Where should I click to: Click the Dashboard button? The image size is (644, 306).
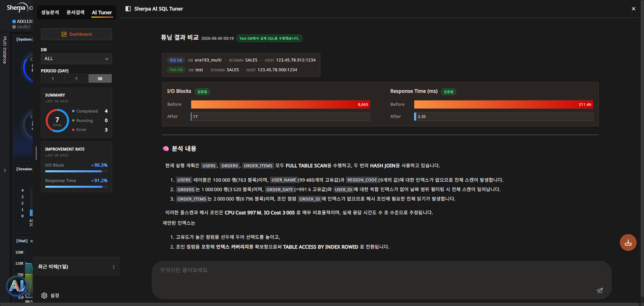tap(76, 34)
